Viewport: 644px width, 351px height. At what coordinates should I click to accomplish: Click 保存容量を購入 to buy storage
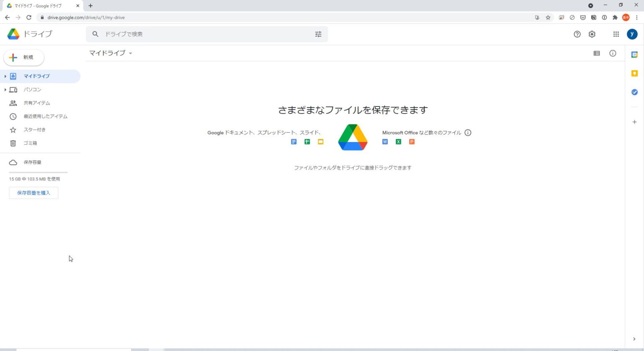tap(34, 193)
